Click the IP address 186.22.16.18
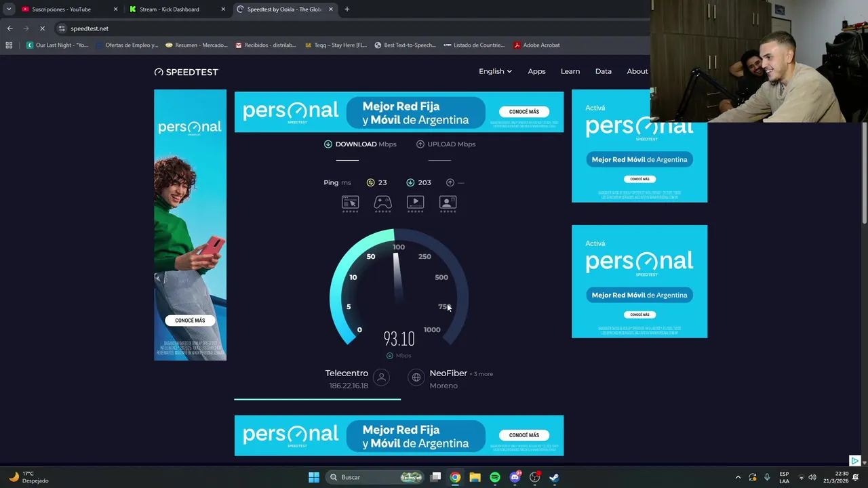This screenshot has width=868, height=488. (x=349, y=386)
